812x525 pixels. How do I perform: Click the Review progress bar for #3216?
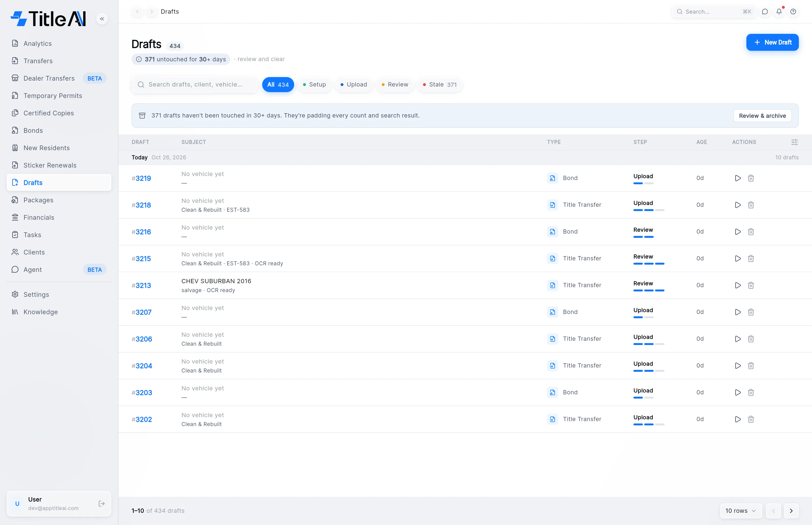pos(643,237)
